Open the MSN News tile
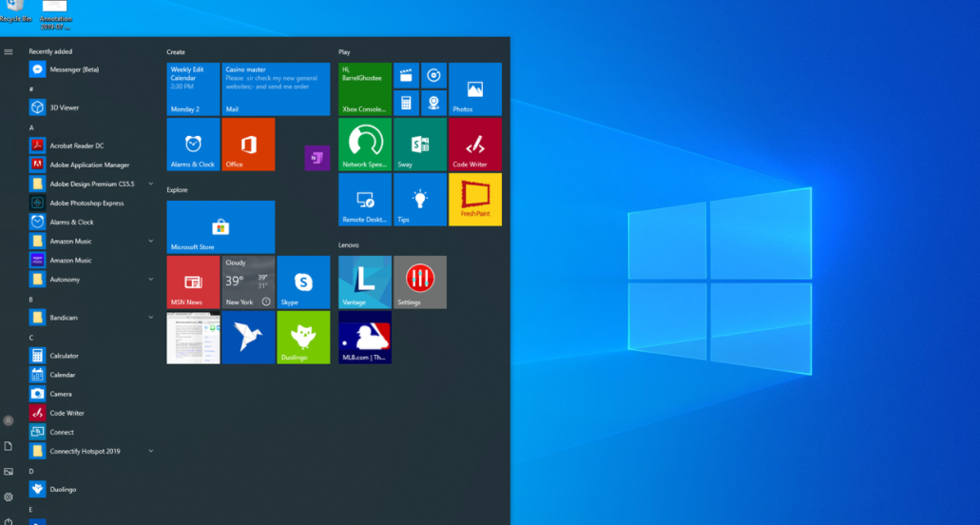Image resolution: width=980 pixels, height=525 pixels. (x=193, y=282)
